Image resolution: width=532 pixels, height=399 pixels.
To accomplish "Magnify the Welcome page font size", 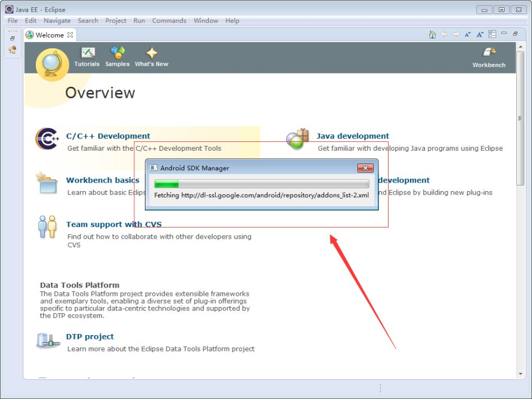I will click(480, 34).
